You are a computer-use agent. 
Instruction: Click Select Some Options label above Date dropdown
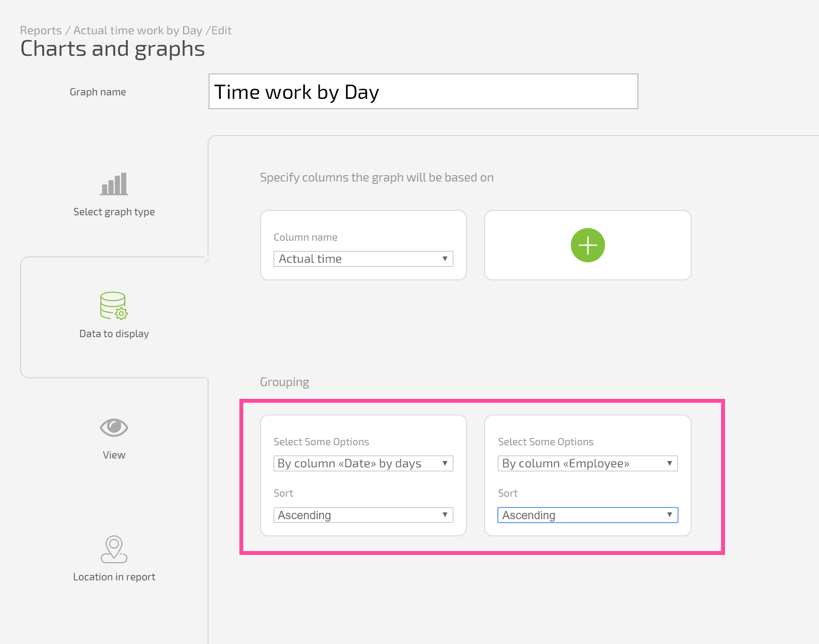[x=321, y=442]
